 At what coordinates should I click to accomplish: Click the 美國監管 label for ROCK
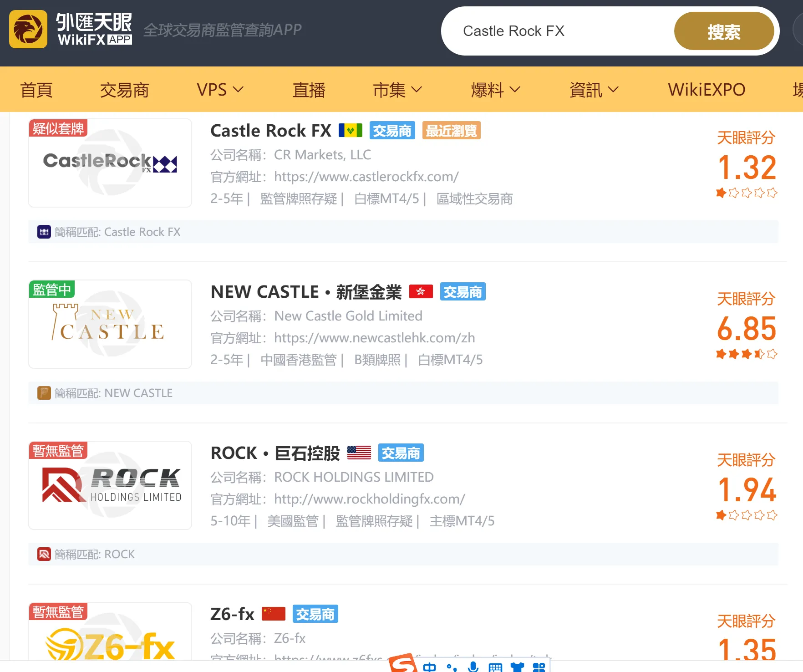[293, 521]
